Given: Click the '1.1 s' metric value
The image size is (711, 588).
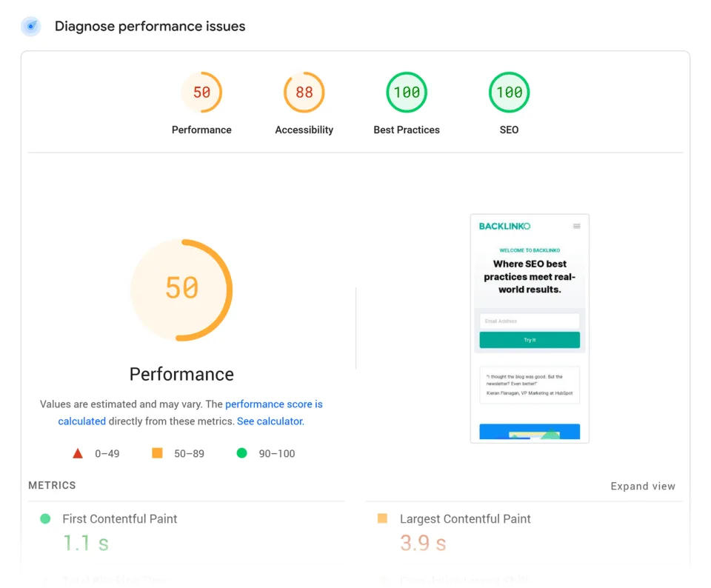Looking at the screenshot, I should pos(86,543).
